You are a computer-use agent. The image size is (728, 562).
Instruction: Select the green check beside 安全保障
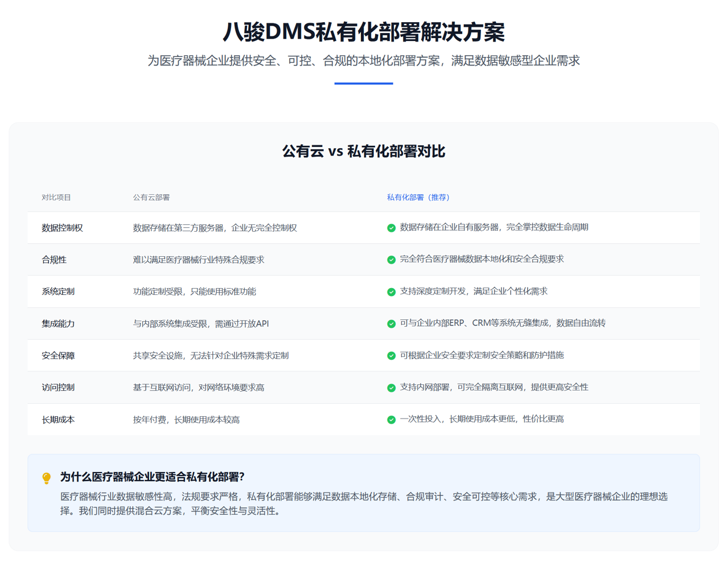click(391, 355)
